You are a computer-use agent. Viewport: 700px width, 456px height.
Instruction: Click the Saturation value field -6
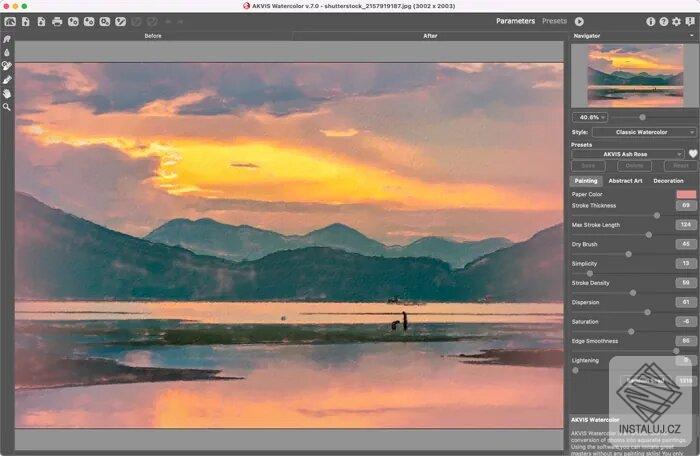686,321
